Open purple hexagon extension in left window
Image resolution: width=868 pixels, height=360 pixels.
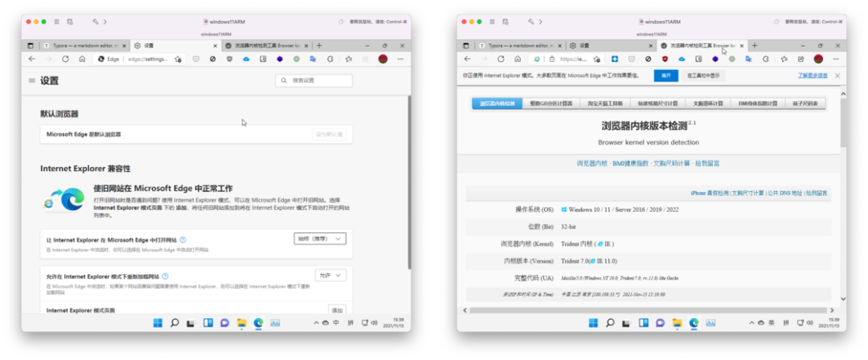pyautogui.click(x=280, y=59)
